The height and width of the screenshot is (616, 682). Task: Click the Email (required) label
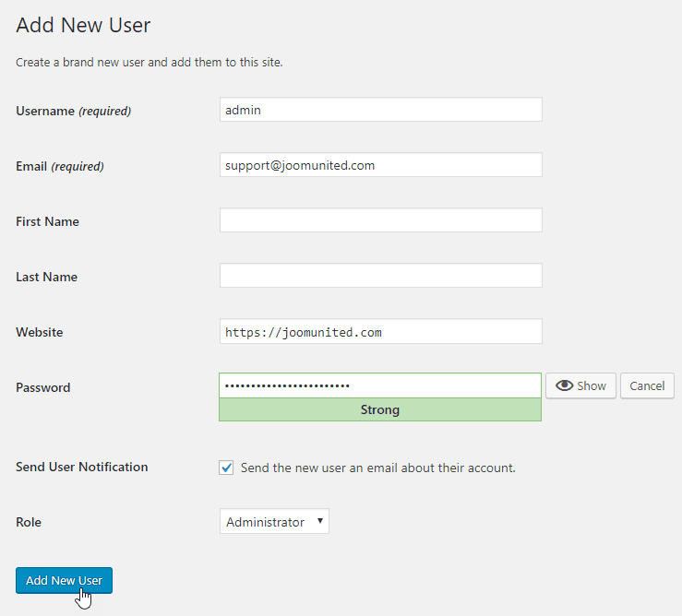click(60, 166)
